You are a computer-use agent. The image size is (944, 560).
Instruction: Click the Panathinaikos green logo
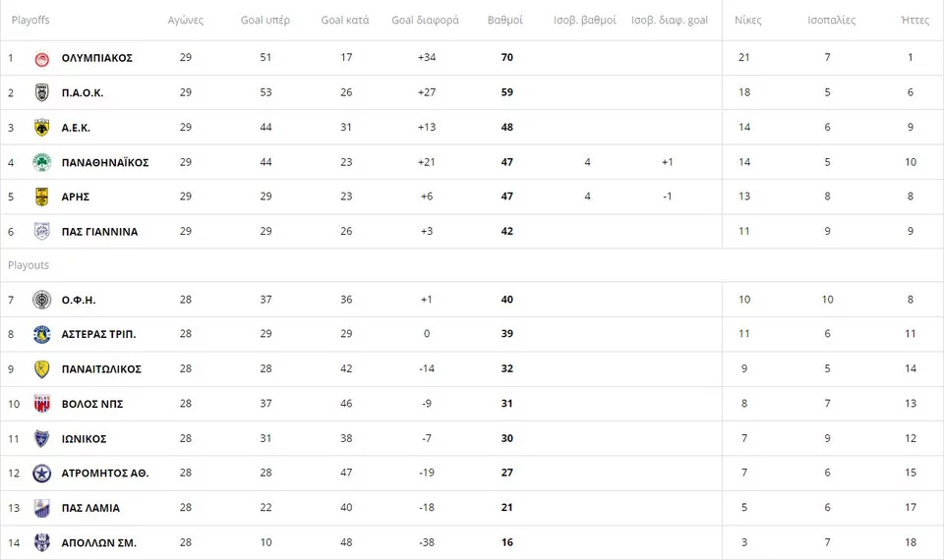pyautogui.click(x=42, y=162)
